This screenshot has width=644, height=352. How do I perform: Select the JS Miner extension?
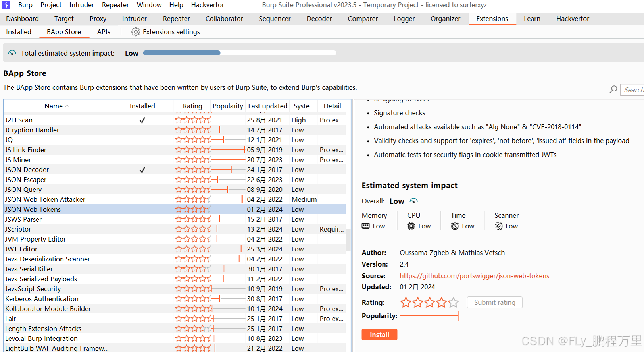pos(175,160)
